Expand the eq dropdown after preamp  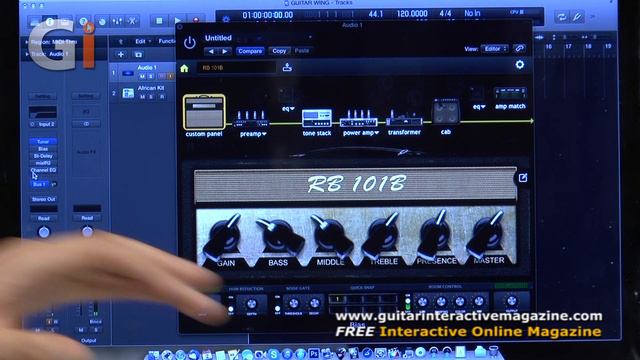[288, 109]
